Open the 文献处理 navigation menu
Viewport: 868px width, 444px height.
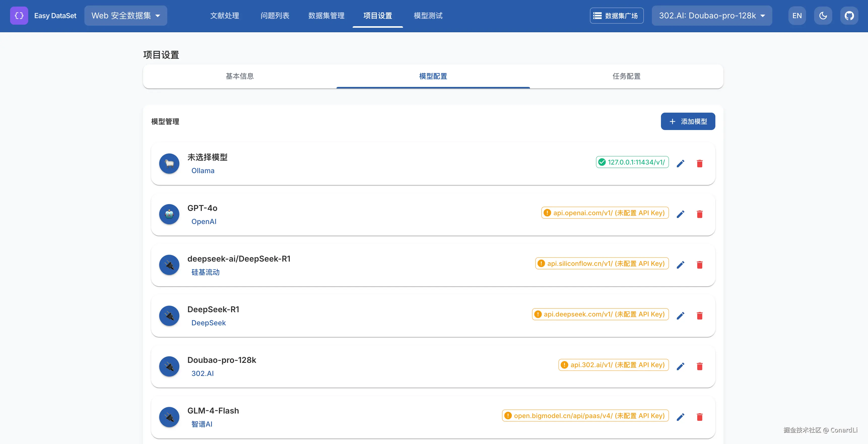(224, 16)
